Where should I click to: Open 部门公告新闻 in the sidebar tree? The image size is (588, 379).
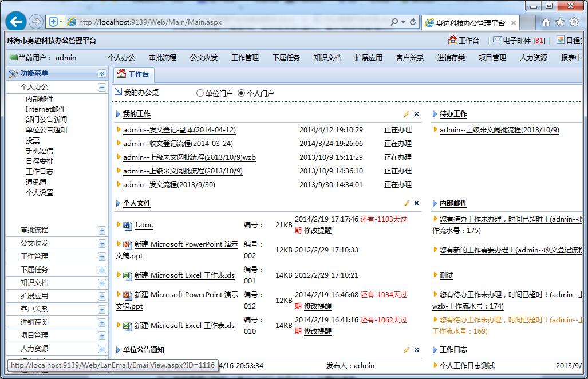pos(46,120)
